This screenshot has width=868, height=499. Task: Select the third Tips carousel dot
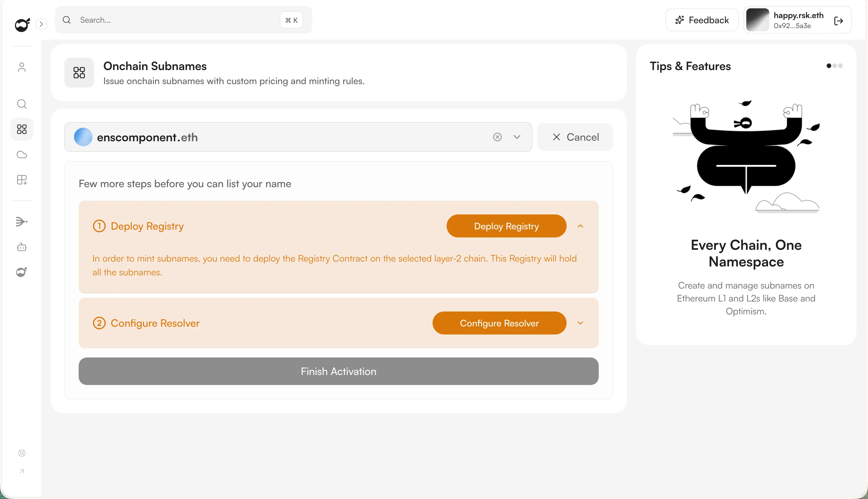point(840,66)
